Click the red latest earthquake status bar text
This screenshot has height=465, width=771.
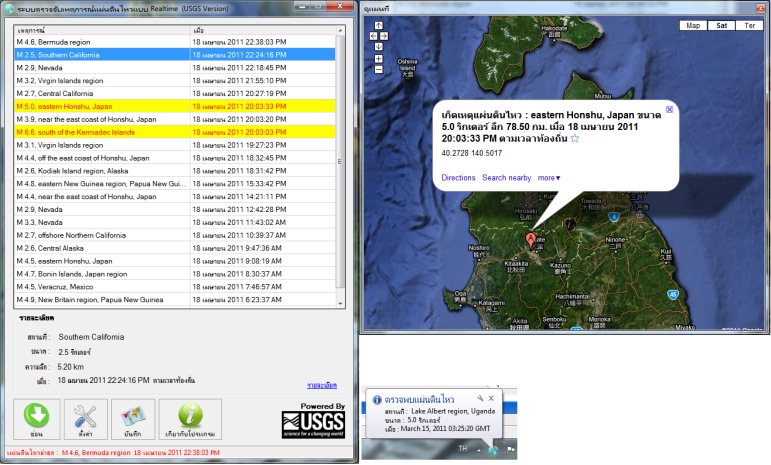pyautogui.click(x=114, y=453)
